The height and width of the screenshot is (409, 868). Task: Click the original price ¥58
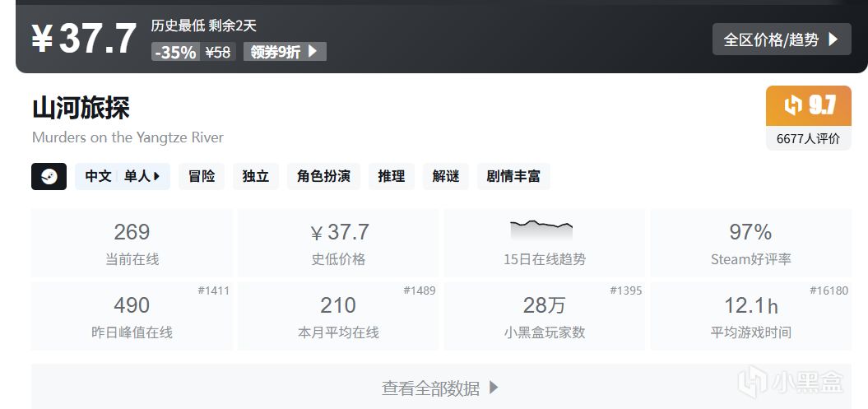[x=217, y=52]
